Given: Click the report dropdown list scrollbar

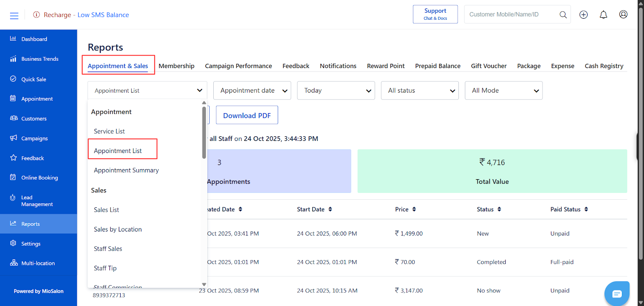Looking at the screenshot, I should click(204, 132).
